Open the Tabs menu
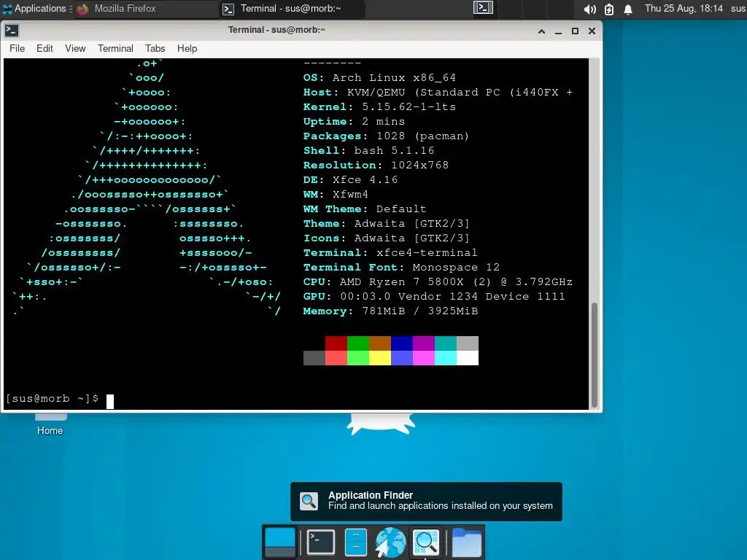The image size is (747, 560). pos(155,49)
